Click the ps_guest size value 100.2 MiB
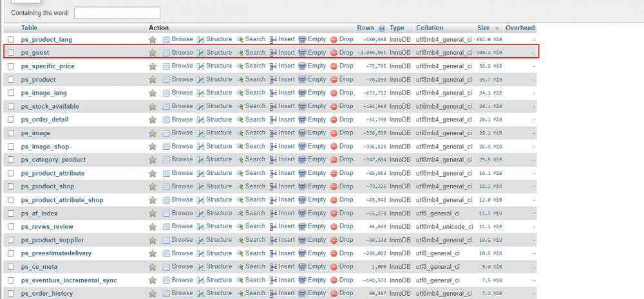The image size is (644, 299). click(x=489, y=53)
